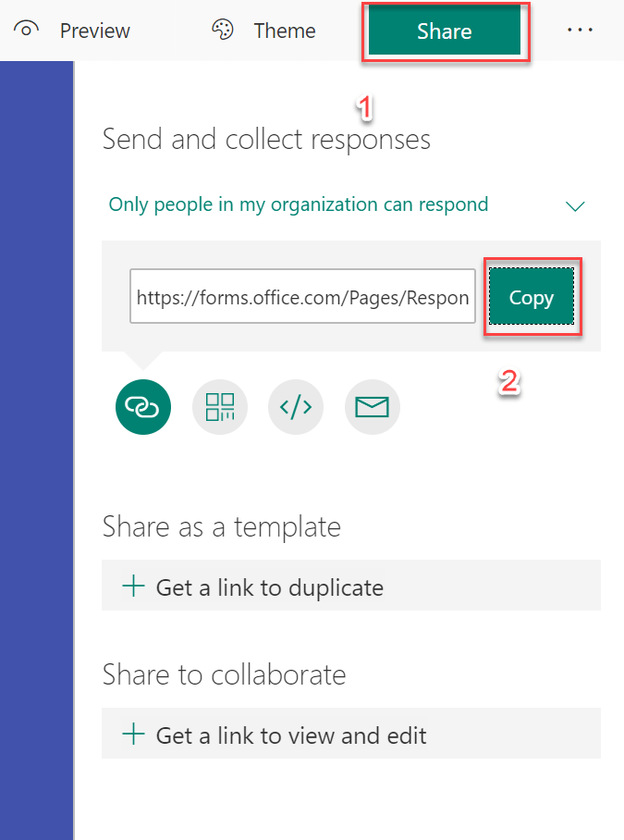
Task: Expand the respondent permissions chevron arrow
Action: [575, 205]
